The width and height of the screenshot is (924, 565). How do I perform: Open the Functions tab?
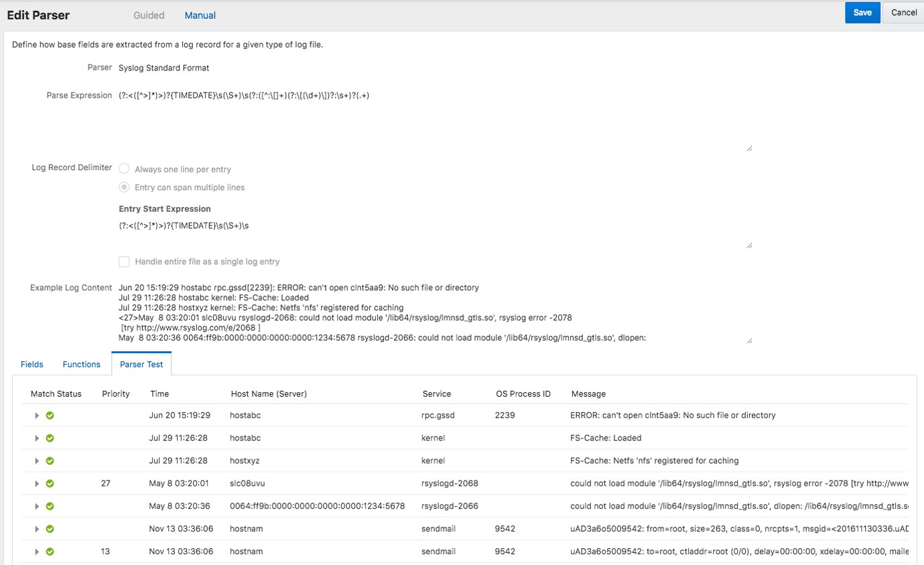[82, 365]
